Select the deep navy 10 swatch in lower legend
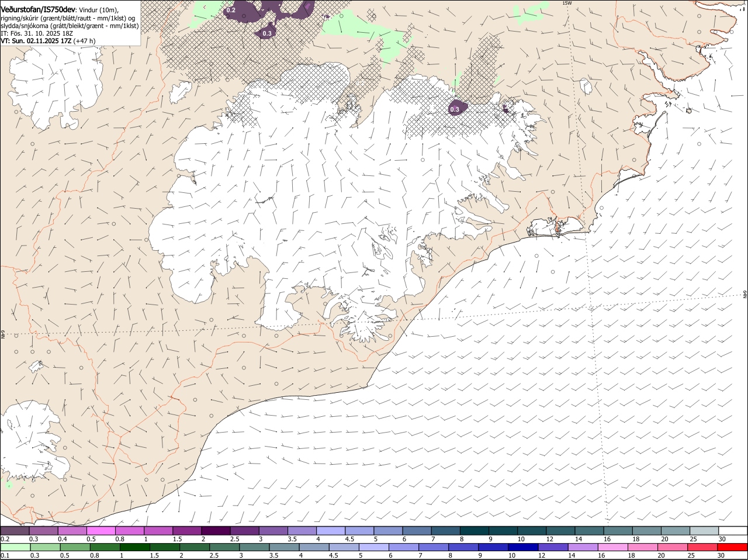 [x=523, y=547]
